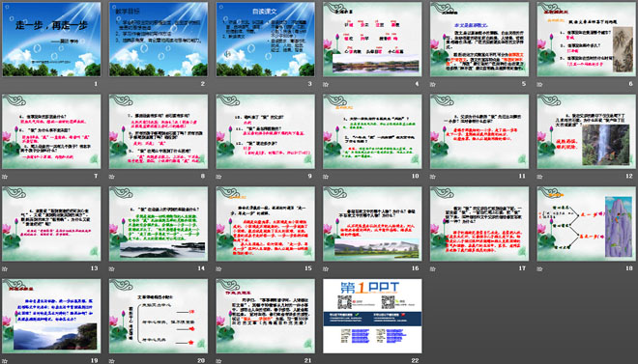The height and width of the screenshot is (364, 638).
Task: Click slide number label '10'
Action: point(415,177)
